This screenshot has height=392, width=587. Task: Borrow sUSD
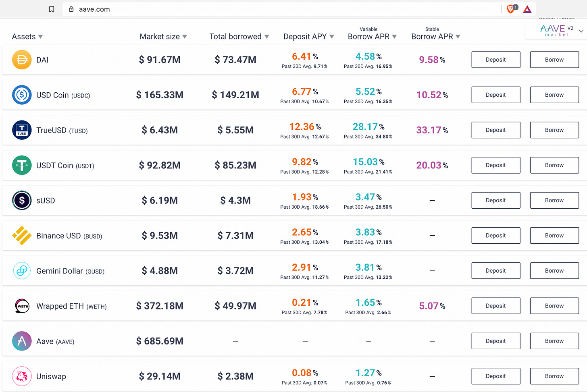pos(554,200)
